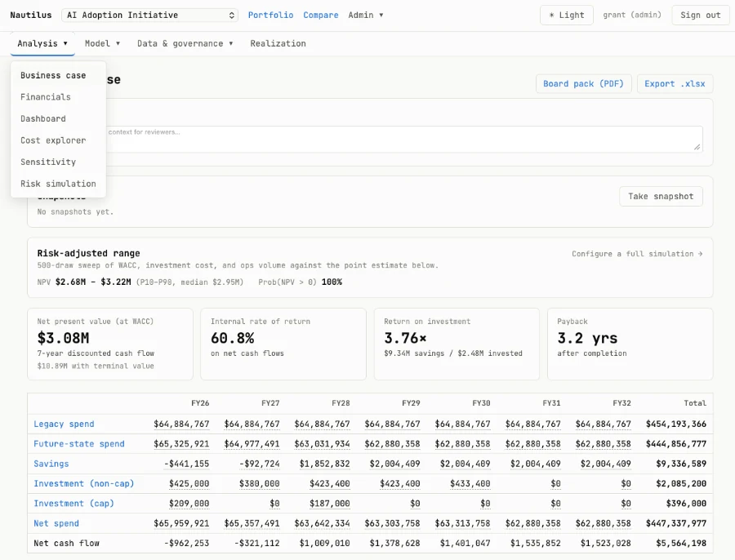Click FY26 Net spend value $65,959,921
Screen dimensions: 735x560
(x=181, y=523)
